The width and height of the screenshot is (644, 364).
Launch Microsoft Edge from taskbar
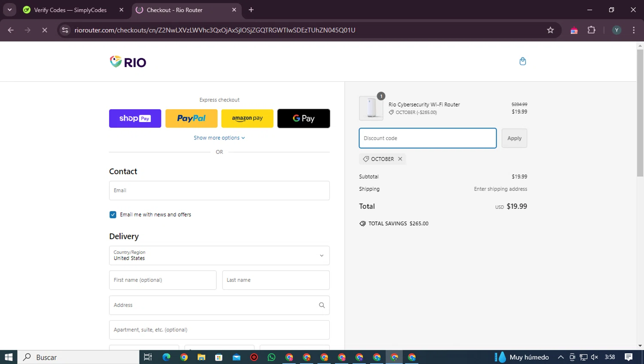[x=167, y=357]
